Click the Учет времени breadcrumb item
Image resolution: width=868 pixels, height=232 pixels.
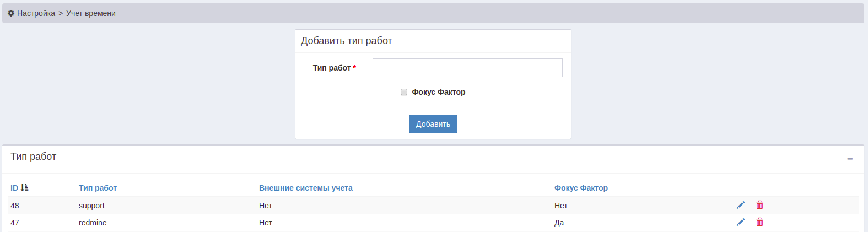coord(91,13)
